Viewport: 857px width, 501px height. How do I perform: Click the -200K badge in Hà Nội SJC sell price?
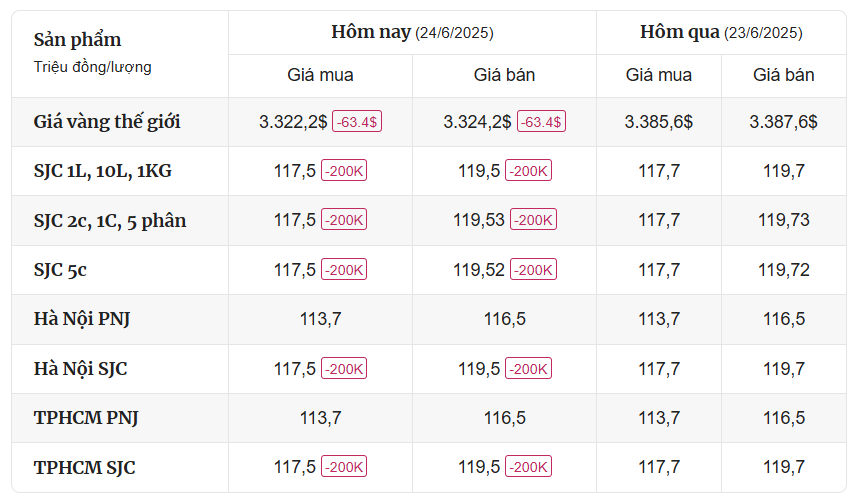pos(529,368)
